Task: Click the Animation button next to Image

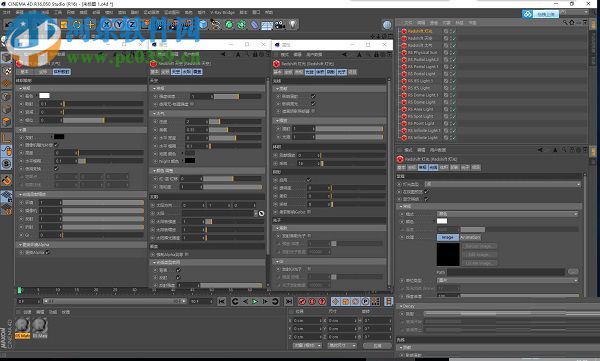Action: click(x=470, y=238)
